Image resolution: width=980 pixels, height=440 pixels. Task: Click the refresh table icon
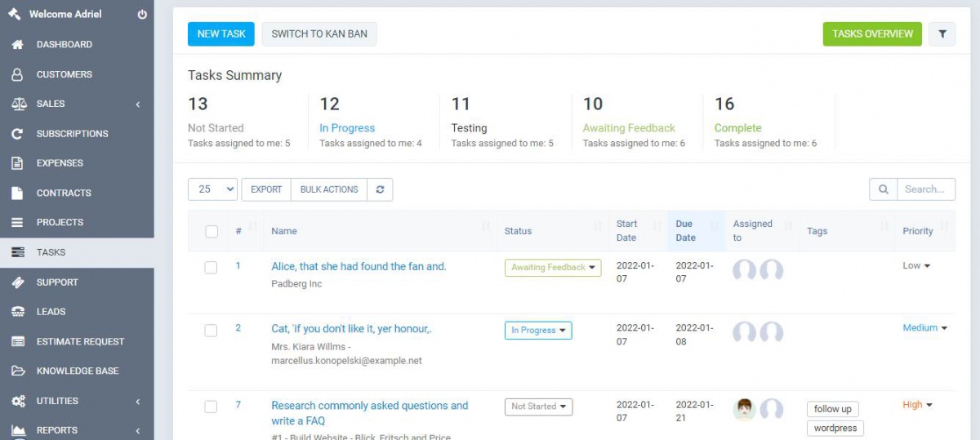(x=380, y=189)
